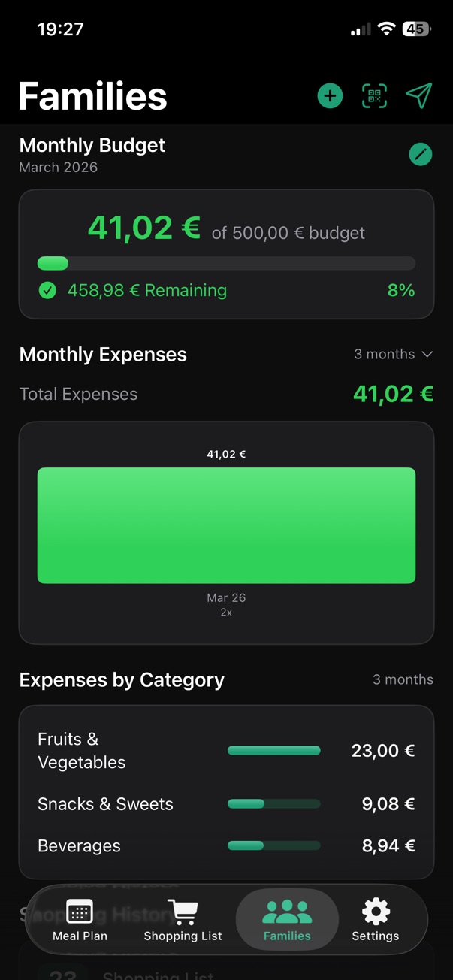
Task: Tap chevron next to 3 months
Action: coord(427,354)
